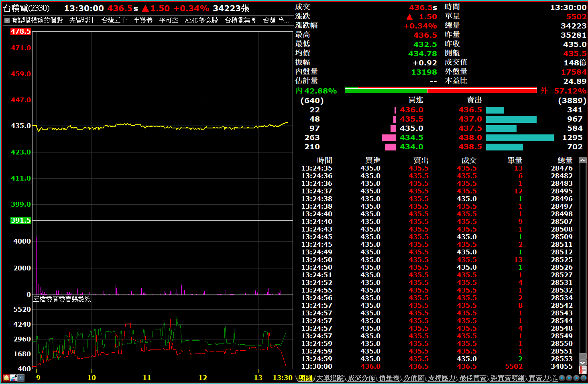
Task: Select the 435.5 bid price with 48 volume
Action: tap(411, 119)
